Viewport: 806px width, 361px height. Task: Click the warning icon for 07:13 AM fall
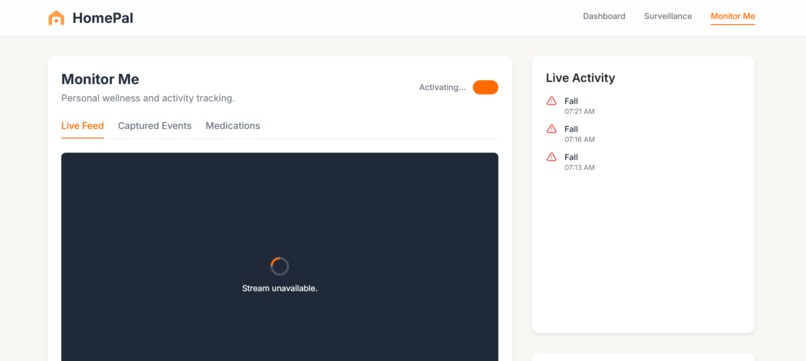click(x=552, y=157)
